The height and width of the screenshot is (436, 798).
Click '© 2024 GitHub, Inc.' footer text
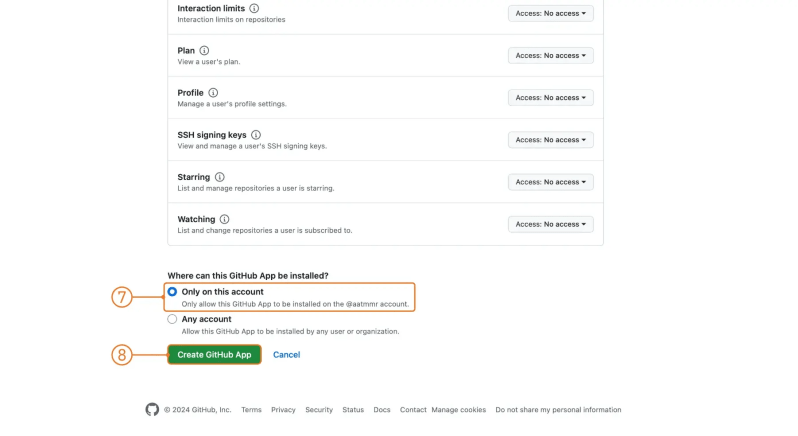[197, 410]
